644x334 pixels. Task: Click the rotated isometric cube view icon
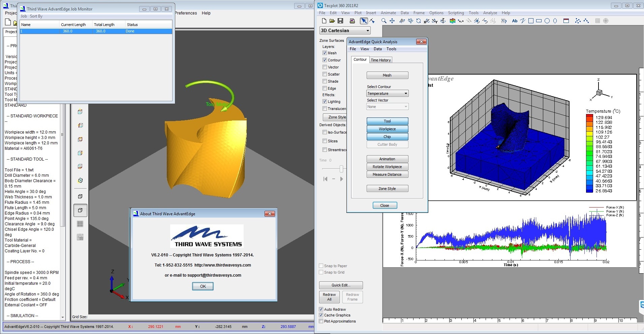pyautogui.click(x=80, y=180)
